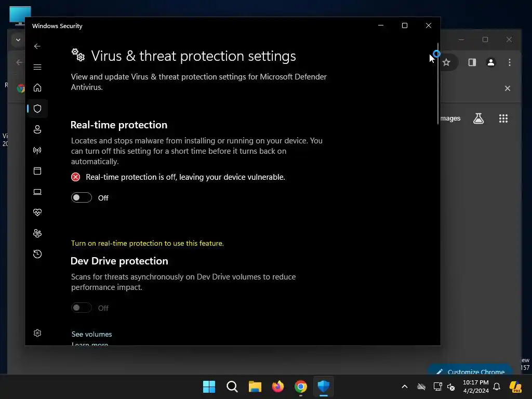Select Virus & threat protection shield icon
Screen dimensions: 532x399
point(37,109)
